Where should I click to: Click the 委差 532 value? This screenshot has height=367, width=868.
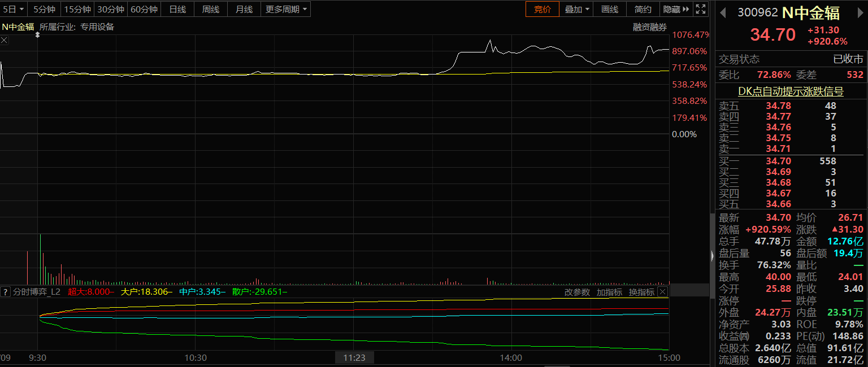click(854, 75)
